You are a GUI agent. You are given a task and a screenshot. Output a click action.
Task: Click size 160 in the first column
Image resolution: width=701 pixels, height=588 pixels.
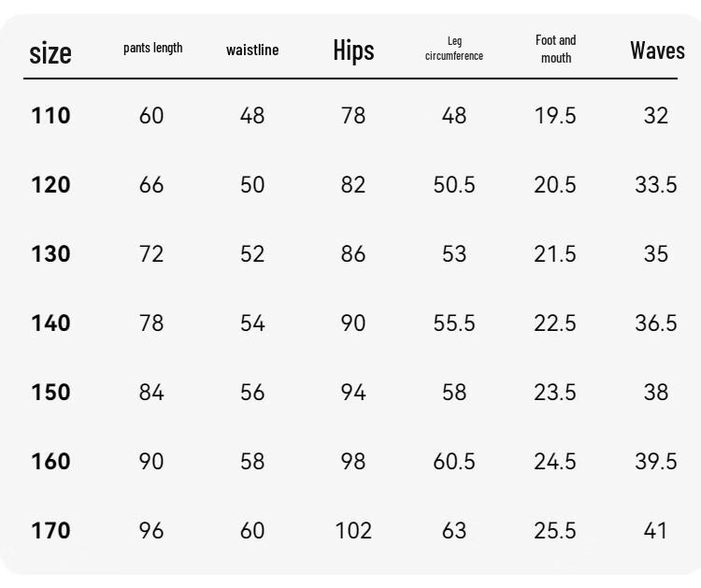(x=50, y=462)
